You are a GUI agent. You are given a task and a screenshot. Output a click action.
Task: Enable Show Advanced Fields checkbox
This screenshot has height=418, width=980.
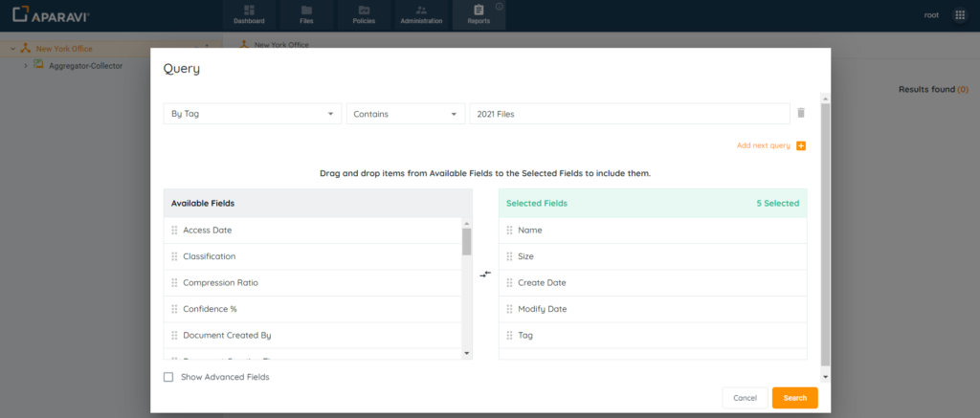pos(168,377)
